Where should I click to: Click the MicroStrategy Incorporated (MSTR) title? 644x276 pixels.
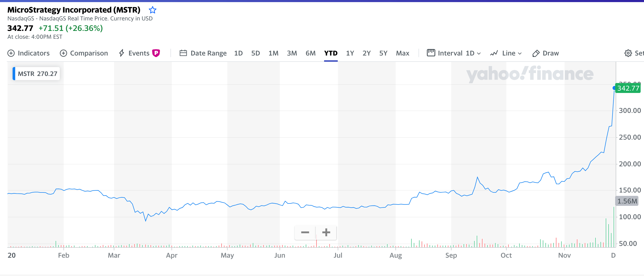coord(74,10)
